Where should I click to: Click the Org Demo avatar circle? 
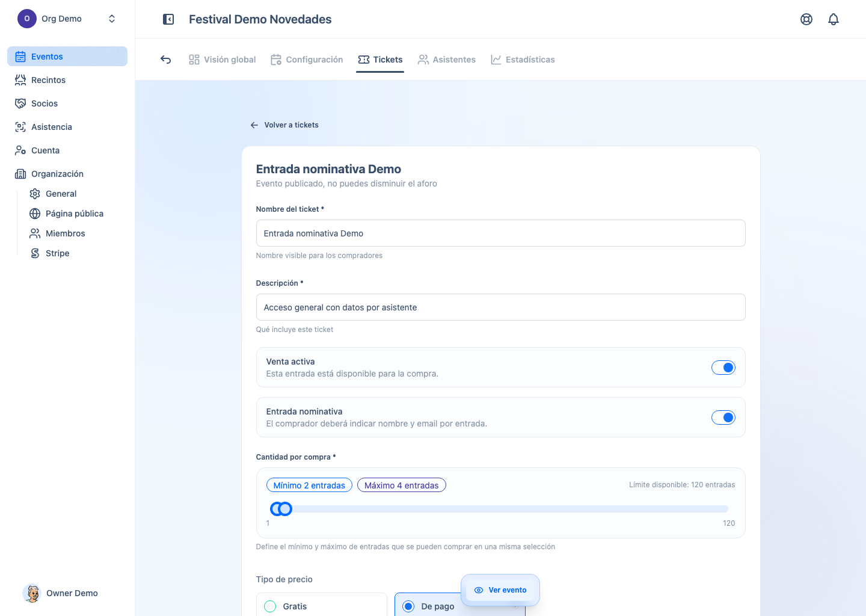[x=27, y=19]
